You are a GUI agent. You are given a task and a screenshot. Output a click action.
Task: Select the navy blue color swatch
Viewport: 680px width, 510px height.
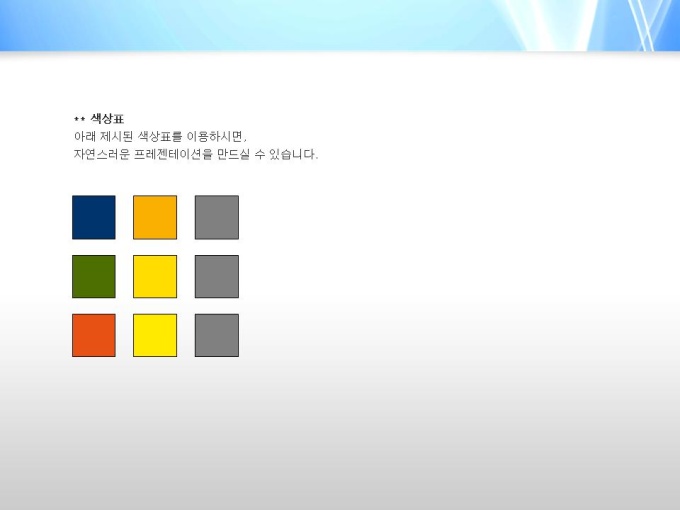coord(94,217)
